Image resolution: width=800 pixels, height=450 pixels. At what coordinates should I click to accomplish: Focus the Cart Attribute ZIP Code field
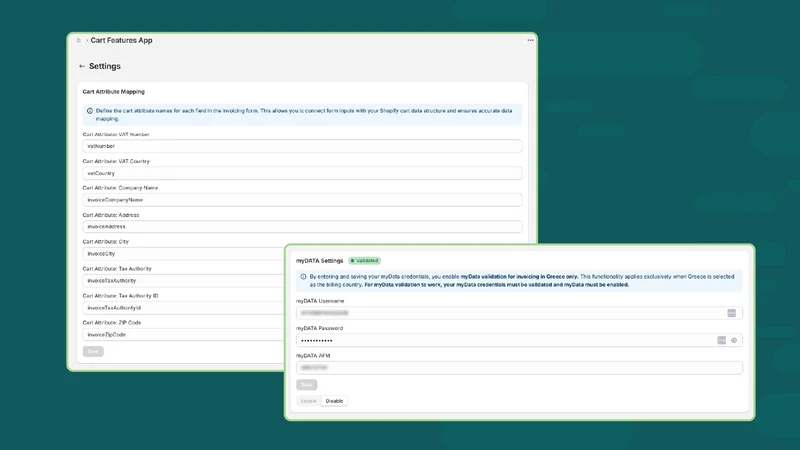(x=184, y=335)
